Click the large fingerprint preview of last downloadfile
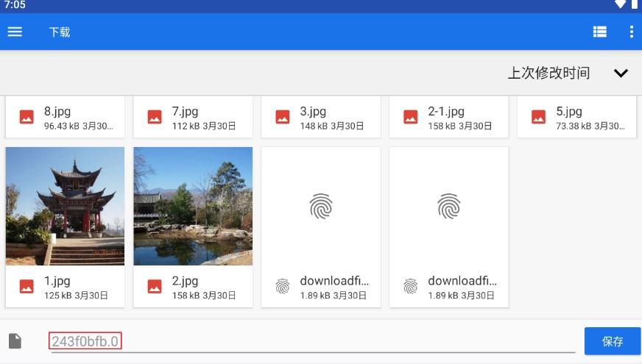The height and width of the screenshot is (364, 642). point(449,206)
